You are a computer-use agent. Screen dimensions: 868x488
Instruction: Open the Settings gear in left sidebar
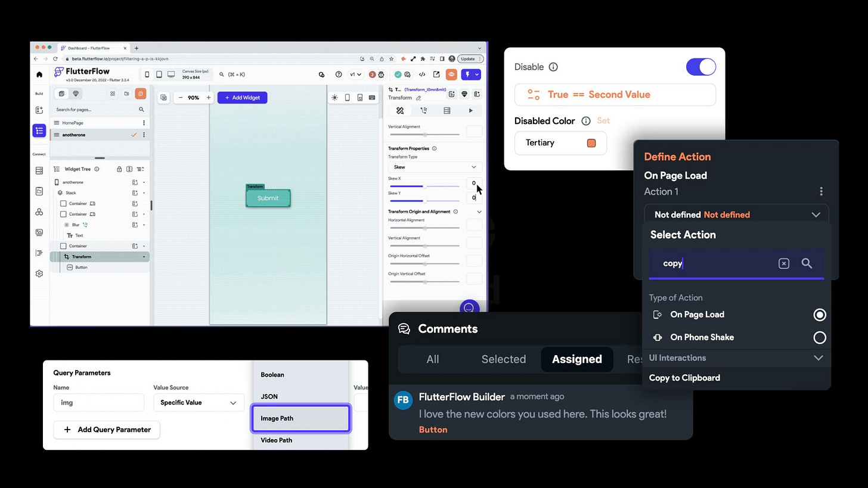(x=39, y=273)
